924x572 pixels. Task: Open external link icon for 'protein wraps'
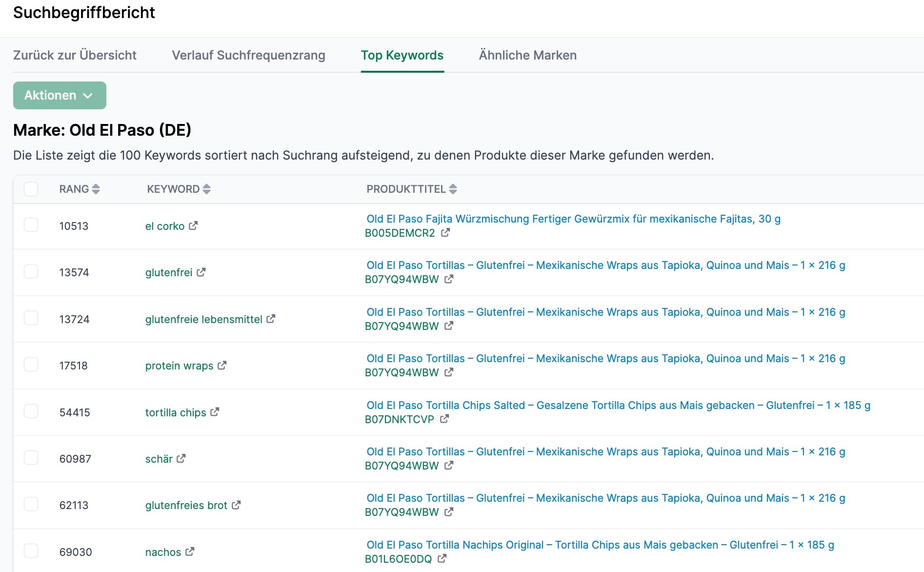tap(222, 365)
